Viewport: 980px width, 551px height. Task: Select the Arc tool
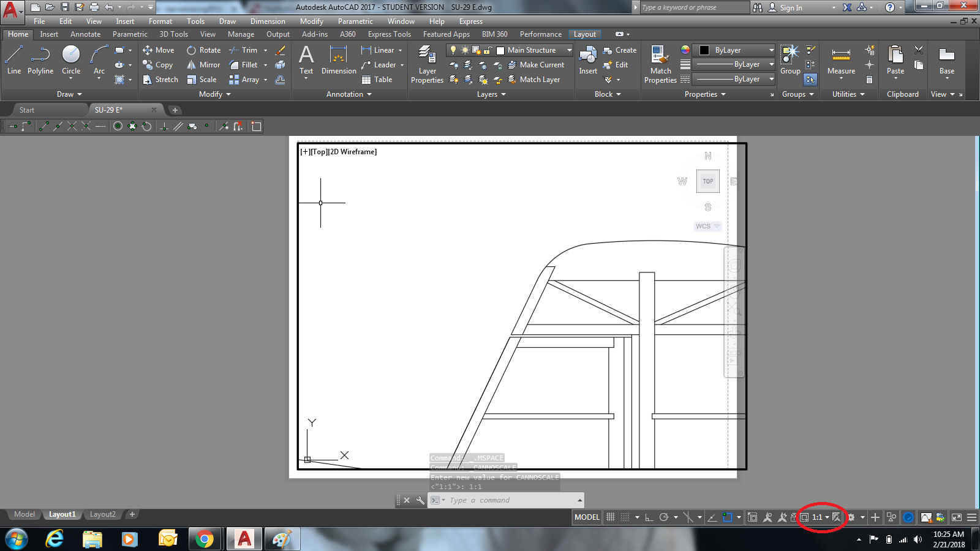pyautogui.click(x=99, y=60)
